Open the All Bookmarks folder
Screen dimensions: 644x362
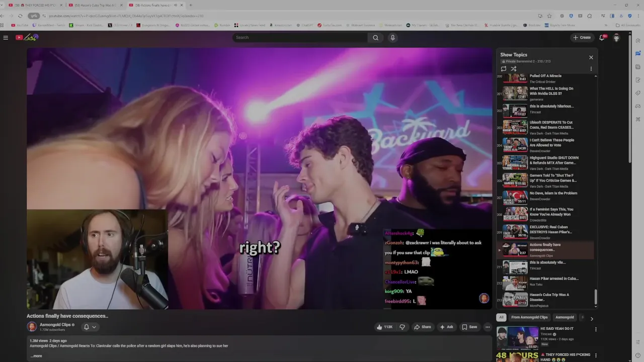coord(628,25)
